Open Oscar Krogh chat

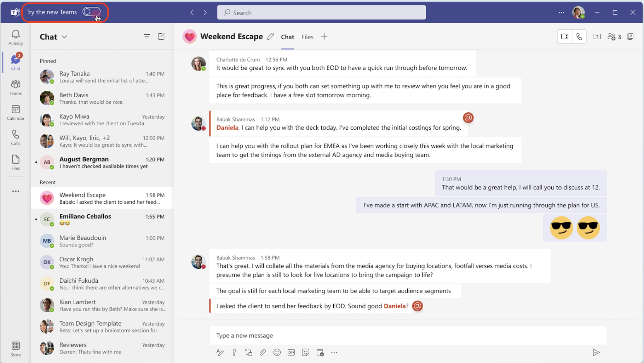(102, 262)
